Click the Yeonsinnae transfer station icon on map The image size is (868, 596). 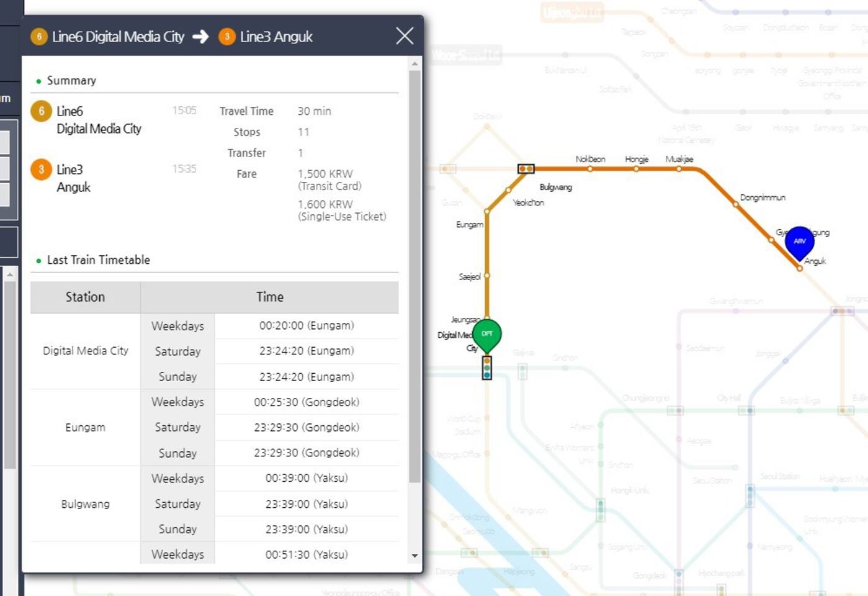point(526,169)
